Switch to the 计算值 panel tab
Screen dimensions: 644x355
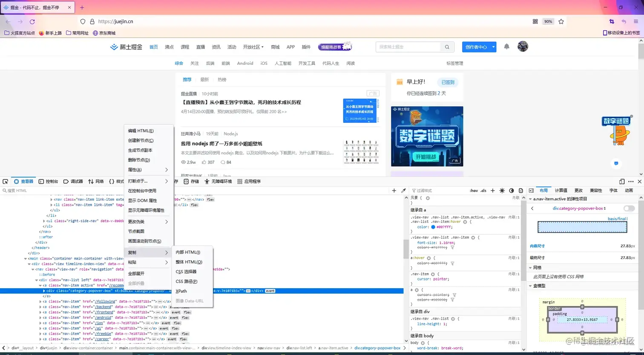pos(561,190)
